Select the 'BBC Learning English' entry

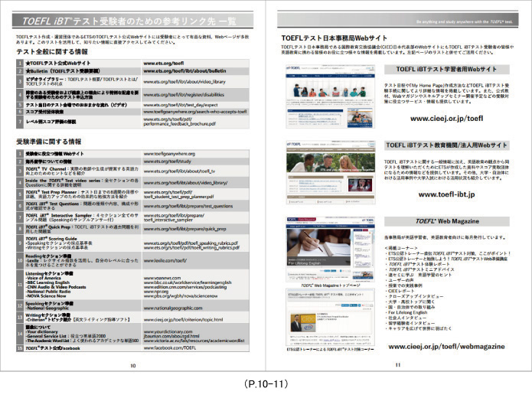coord(47,282)
